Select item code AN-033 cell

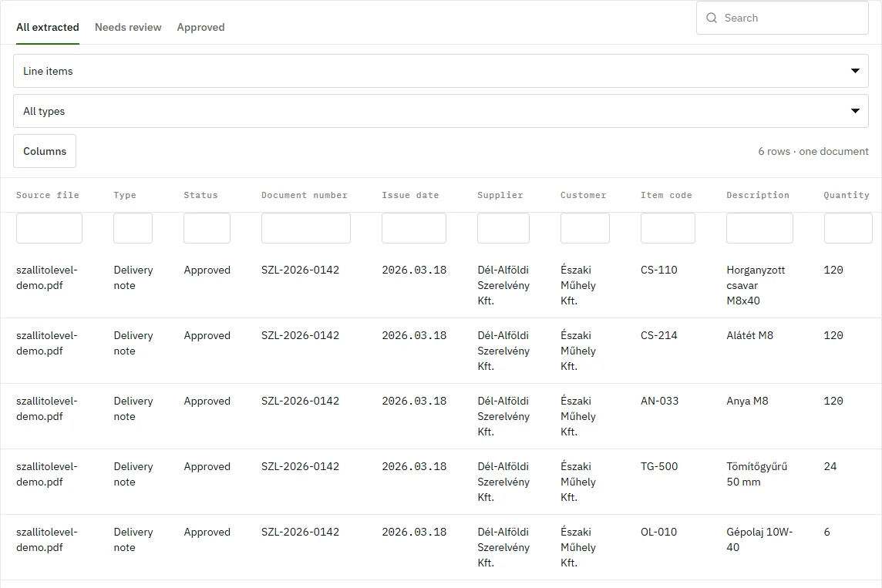(x=659, y=401)
